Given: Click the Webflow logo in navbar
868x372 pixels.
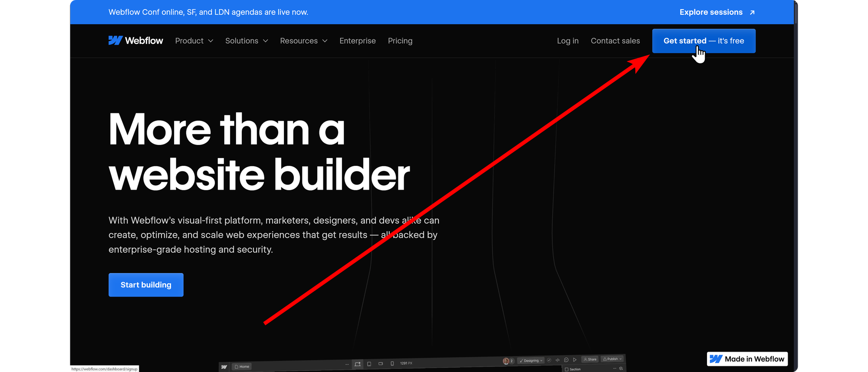Looking at the screenshot, I should point(135,40).
